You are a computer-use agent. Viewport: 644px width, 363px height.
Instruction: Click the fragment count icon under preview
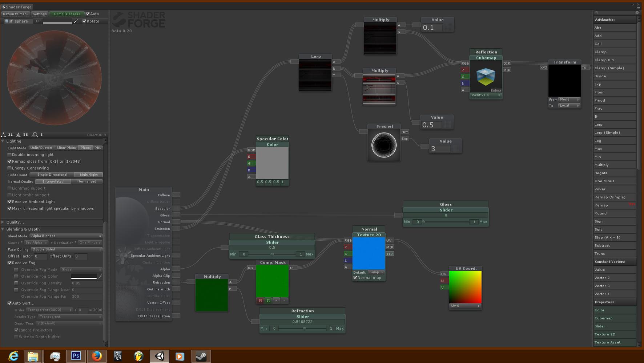[18, 135]
